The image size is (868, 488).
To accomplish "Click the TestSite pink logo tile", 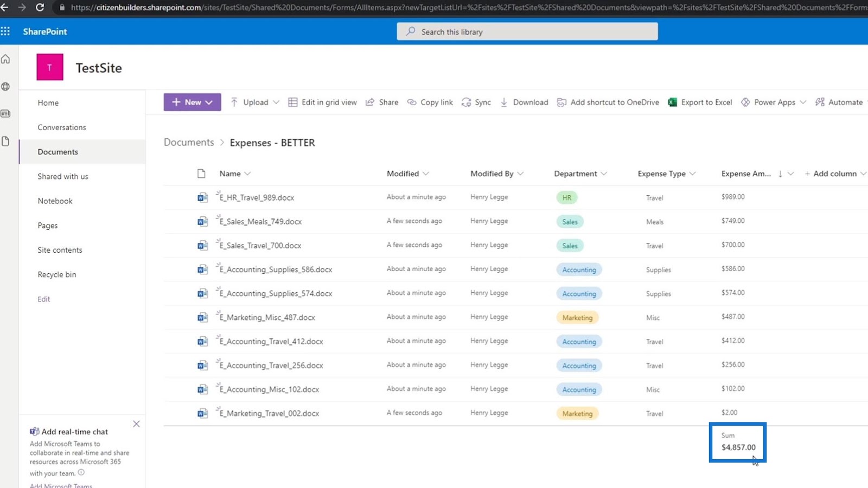I will tap(50, 67).
